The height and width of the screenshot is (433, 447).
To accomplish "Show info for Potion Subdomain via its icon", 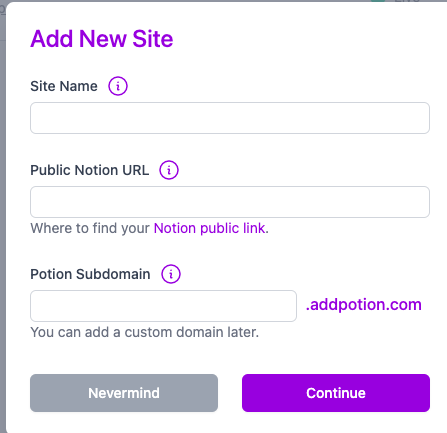I will (171, 274).
